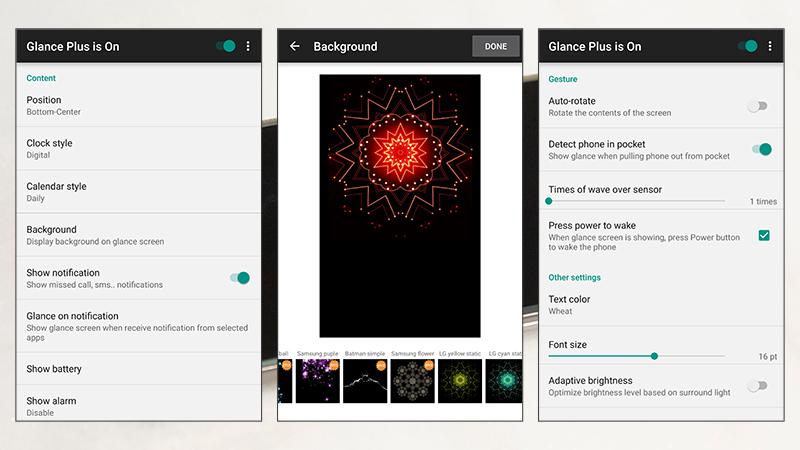Viewport: 800px width, 450px height.
Task: Click the Gesture section header
Action: 563,79
